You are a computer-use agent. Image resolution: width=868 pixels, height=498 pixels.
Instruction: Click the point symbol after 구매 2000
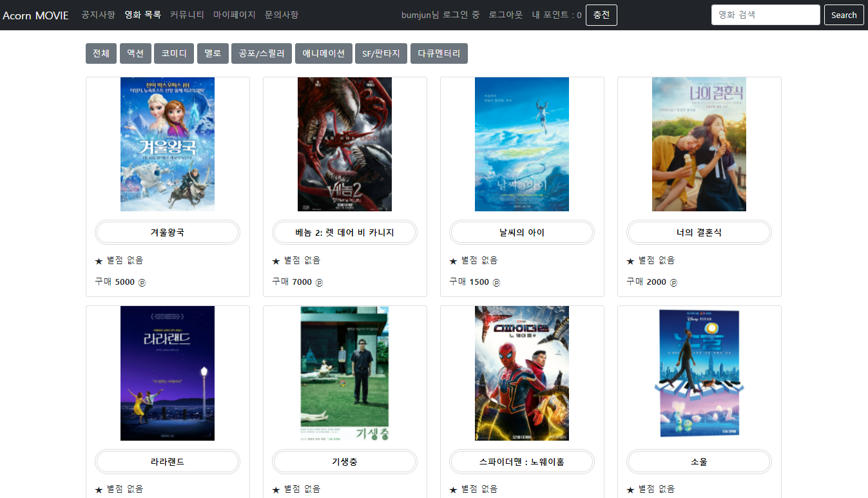pos(673,282)
